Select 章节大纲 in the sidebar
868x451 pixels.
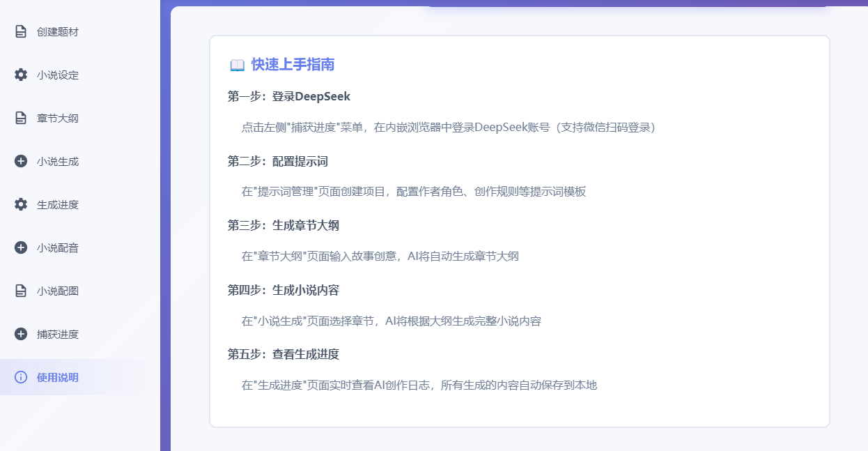58,118
